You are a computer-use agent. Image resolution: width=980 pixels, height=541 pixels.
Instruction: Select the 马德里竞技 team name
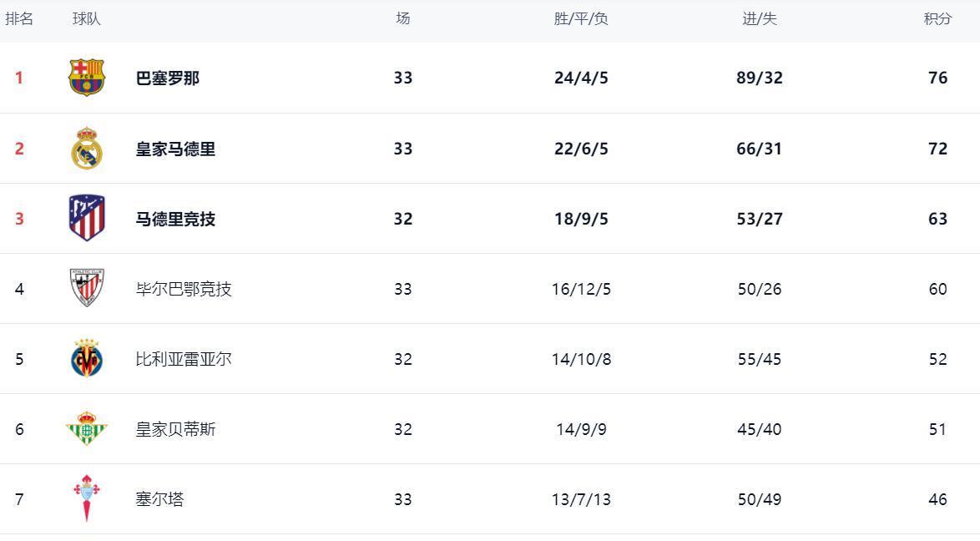pyautogui.click(x=175, y=219)
